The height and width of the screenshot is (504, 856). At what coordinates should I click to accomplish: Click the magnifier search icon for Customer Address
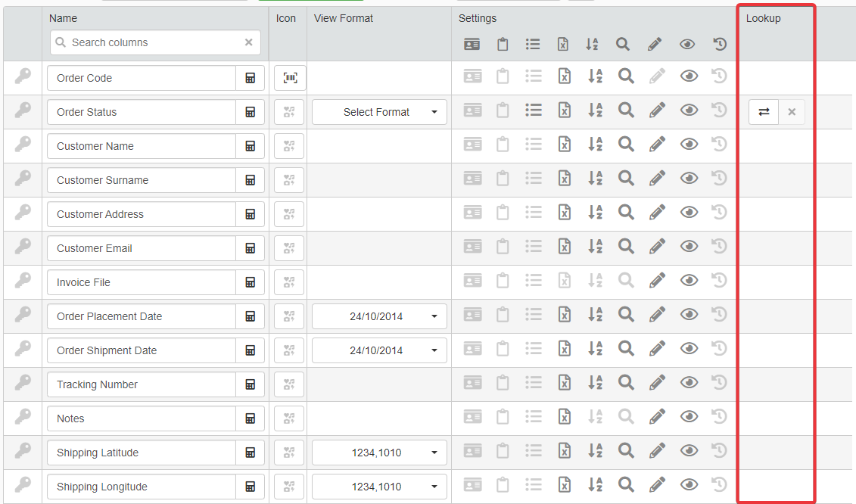coord(626,213)
